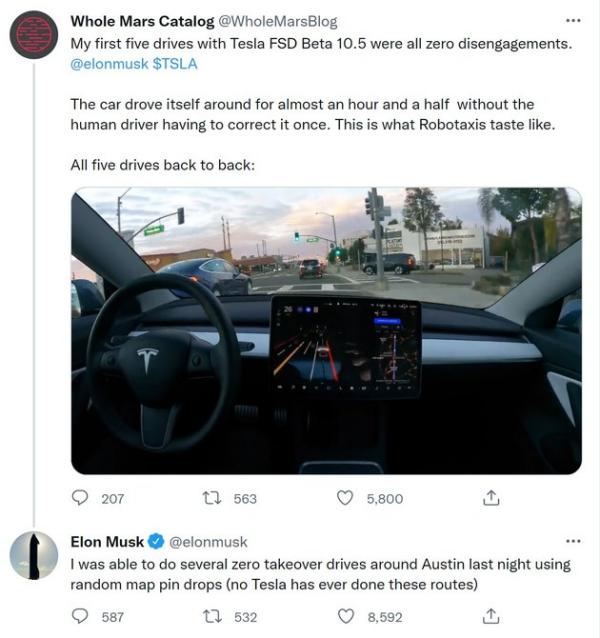Open the @elonmusk mention link
Viewport: 600px width, 638px height.
click(x=108, y=63)
